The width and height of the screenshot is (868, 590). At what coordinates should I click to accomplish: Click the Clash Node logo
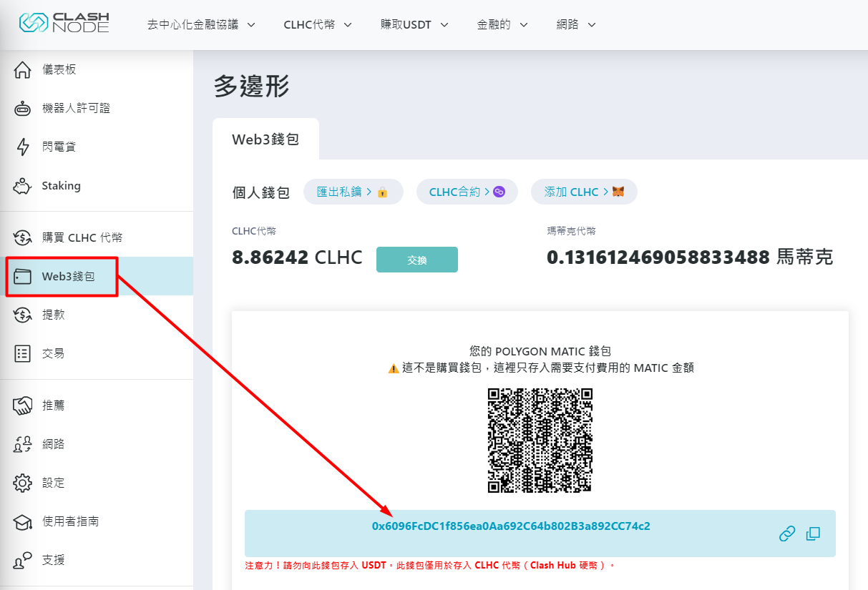[64, 23]
